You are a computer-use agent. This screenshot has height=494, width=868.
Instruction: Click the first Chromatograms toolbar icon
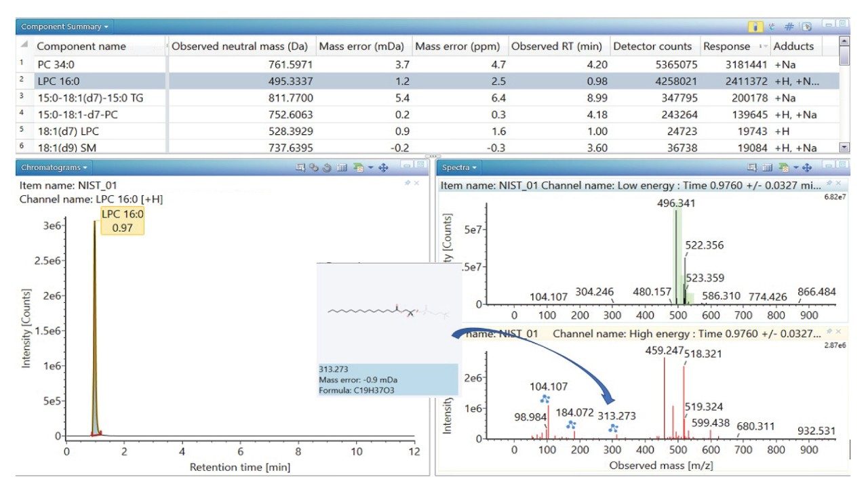tap(300, 167)
